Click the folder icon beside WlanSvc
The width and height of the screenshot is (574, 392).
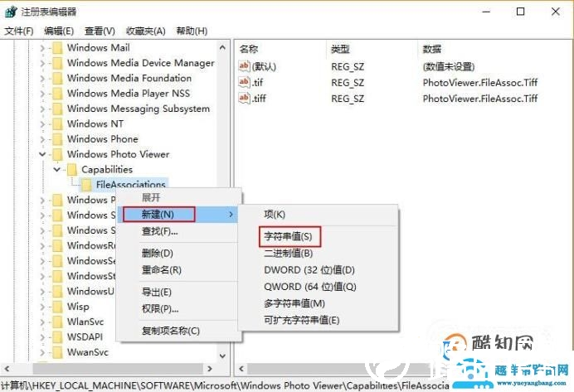click(57, 322)
